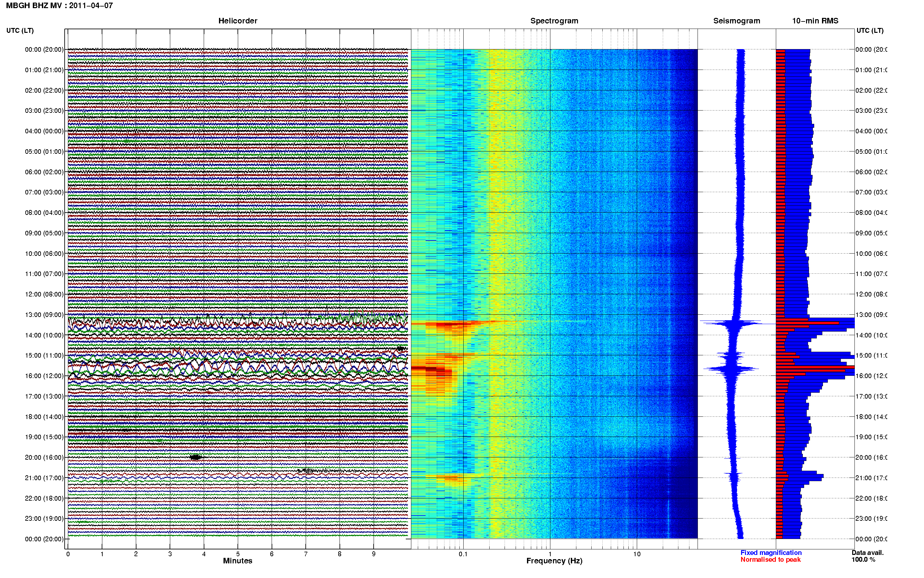Select the '11:00 (07:00)' left axis label
Viewport: 924px width, 578px height.
(44, 274)
